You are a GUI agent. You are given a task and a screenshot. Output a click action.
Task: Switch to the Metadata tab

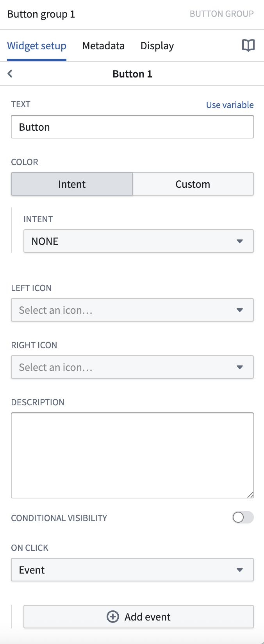click(103, 46)
